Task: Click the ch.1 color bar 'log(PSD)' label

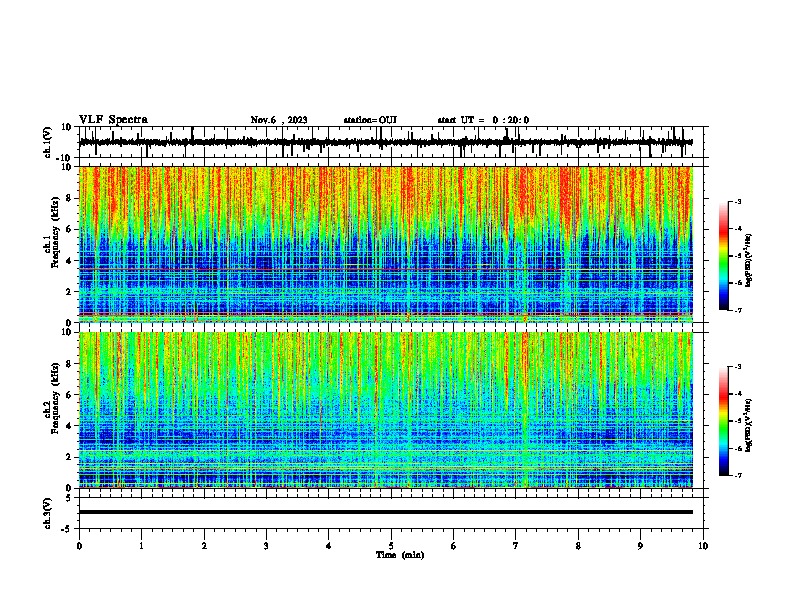Action: pos(749,260)
